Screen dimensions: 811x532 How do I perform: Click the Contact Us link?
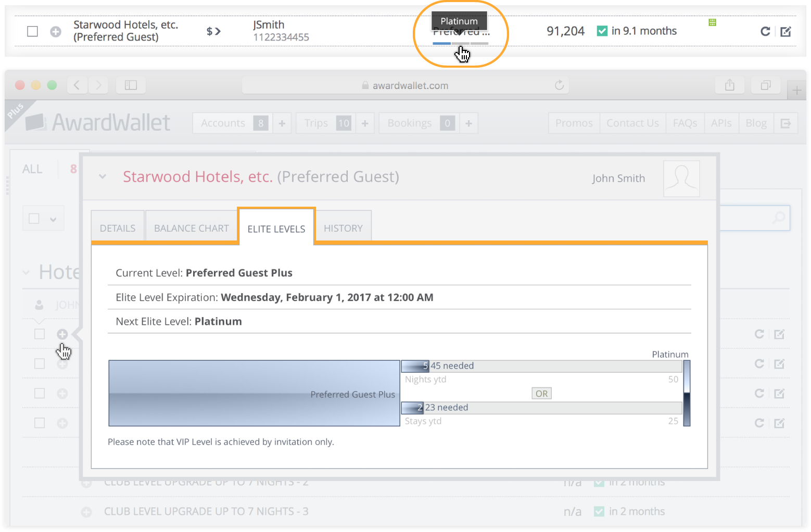(633, 123)
